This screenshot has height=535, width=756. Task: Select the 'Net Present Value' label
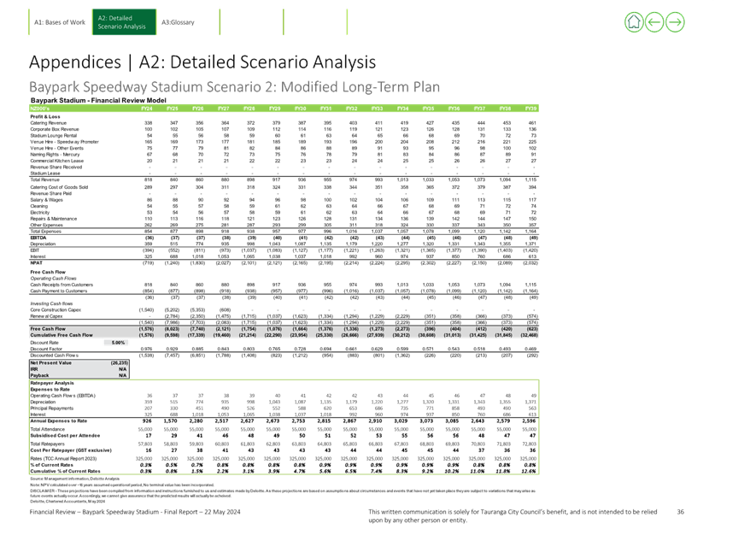(50, 362)
